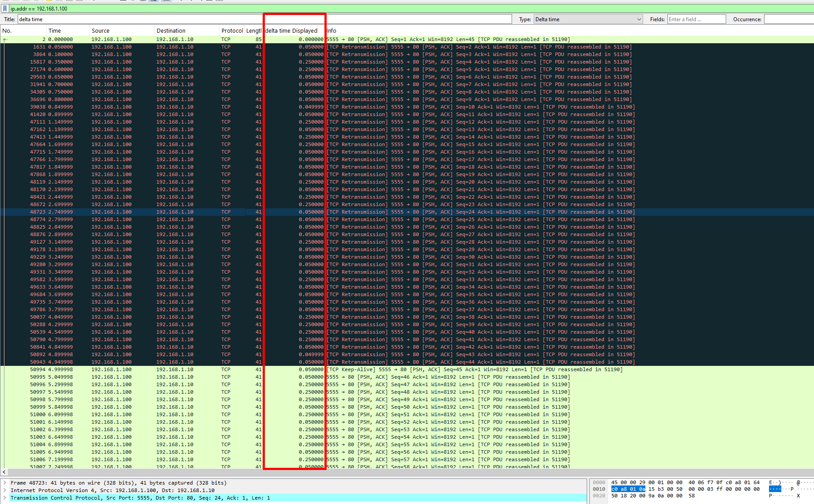Expand the Internet Protocol Version 4 item

[5, 490]
